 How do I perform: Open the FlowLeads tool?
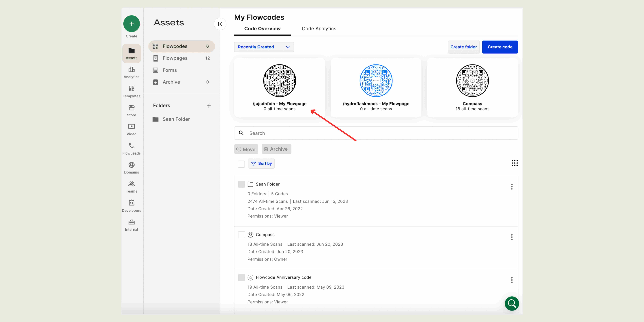pos(132,149)
